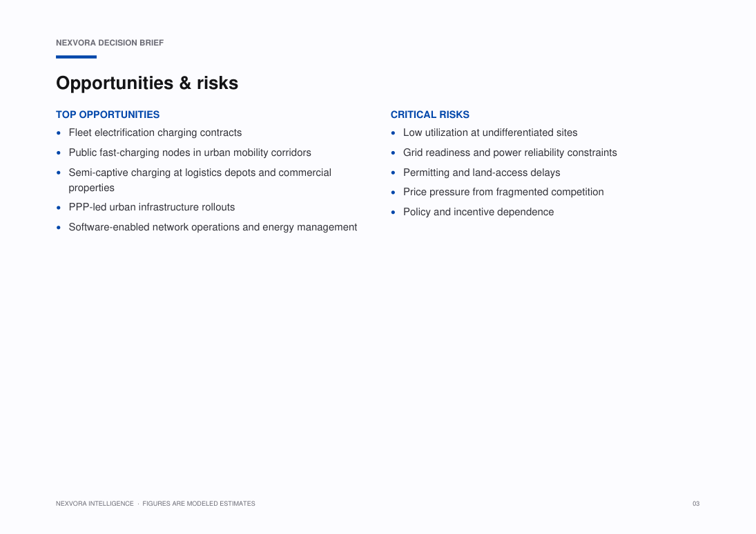Click Permitting and land-access delays bullet
756x534 pixels.
pyautogui.click(x=482, y=172)
